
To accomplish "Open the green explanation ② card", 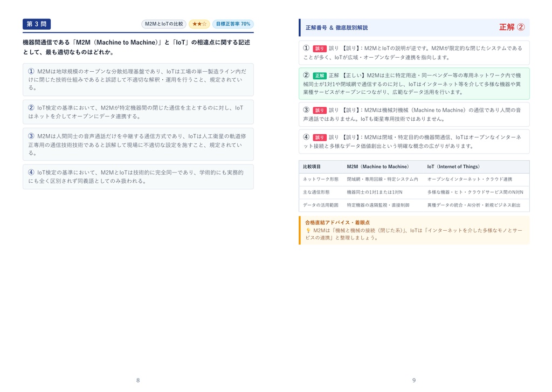I will (x=414, y=84).
